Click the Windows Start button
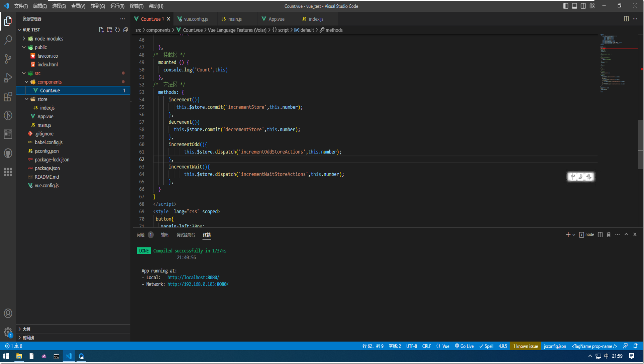 [x=6, y=356]
